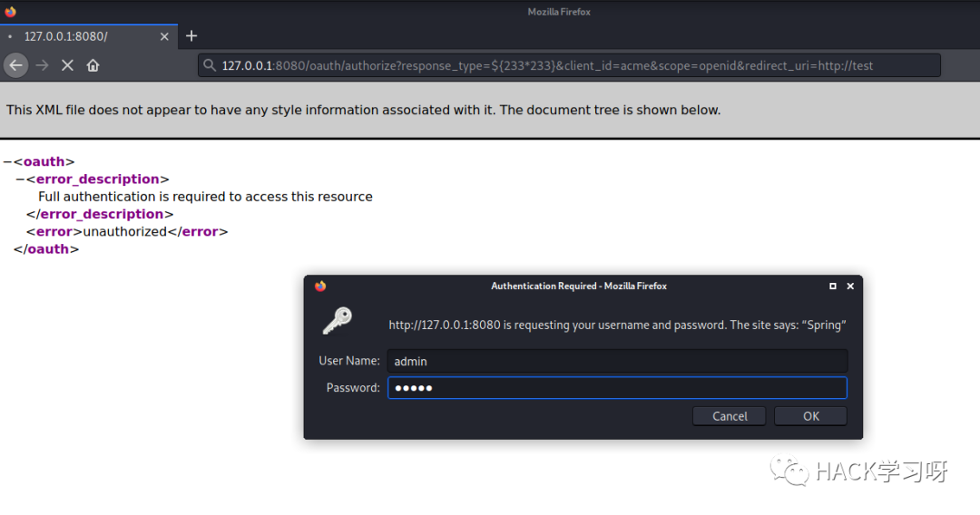Stop page loading with the X icon
The height and width of the screenshot is (515, 980).
[67, 65]
